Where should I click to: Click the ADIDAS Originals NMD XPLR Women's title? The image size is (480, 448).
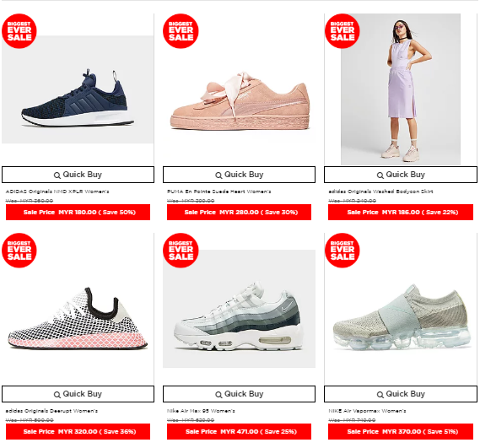click(57, 192)
